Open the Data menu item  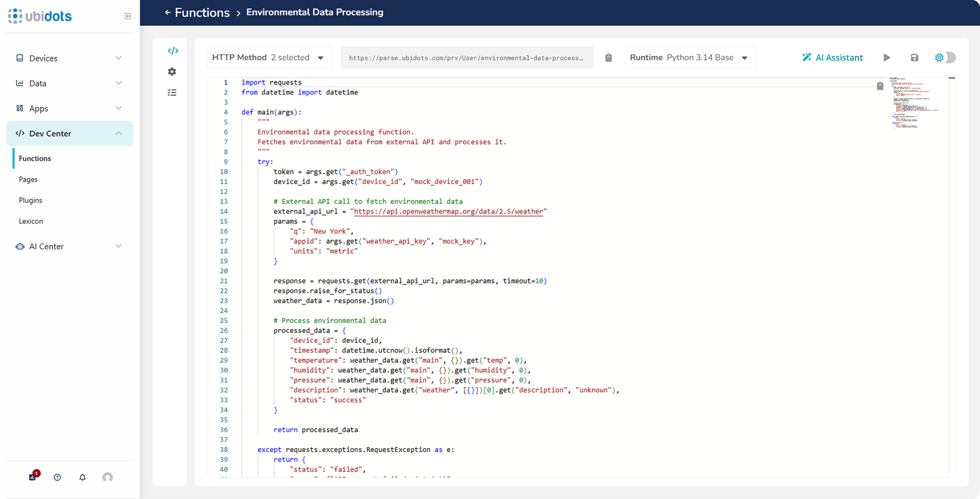tap(70, 83)
